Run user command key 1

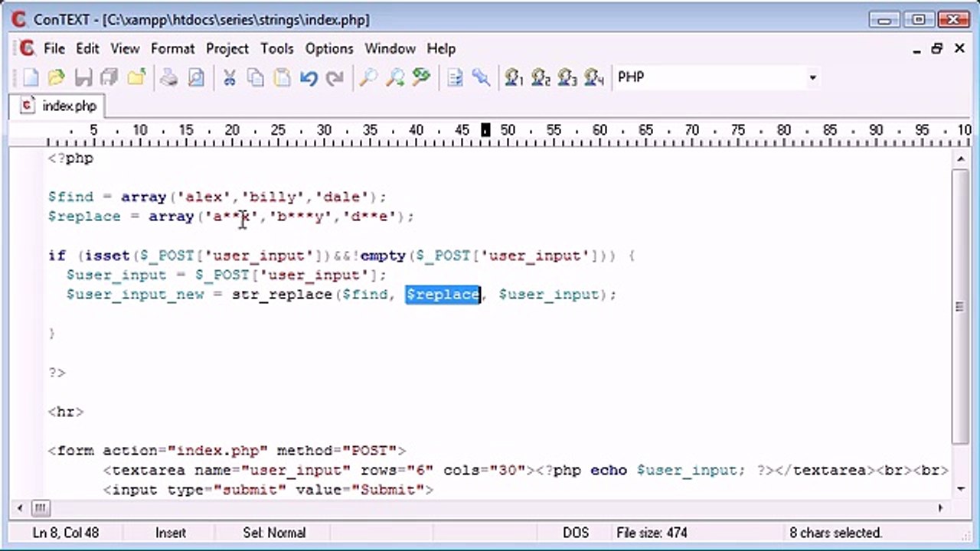(514, 77)
